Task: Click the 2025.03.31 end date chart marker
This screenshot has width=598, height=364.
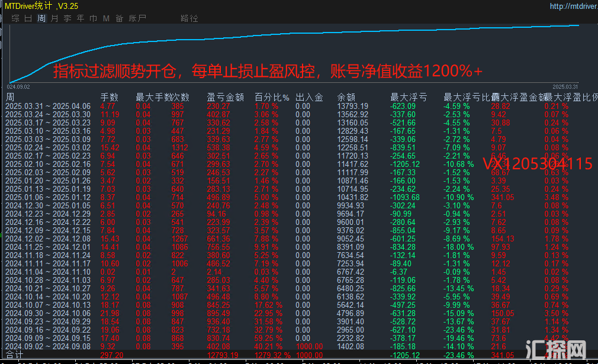Action: [x=564, y=86]
